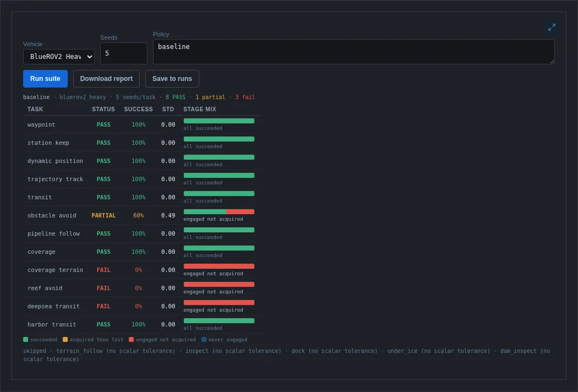Click the PARTIAL status for obstacle avoid
The height and width of the screenshot is (392, 578).
(x=103, y=215)
